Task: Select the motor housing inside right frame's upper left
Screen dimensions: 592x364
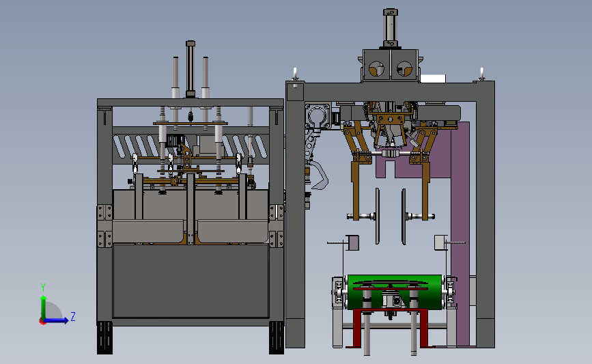Action: (318, 116)
